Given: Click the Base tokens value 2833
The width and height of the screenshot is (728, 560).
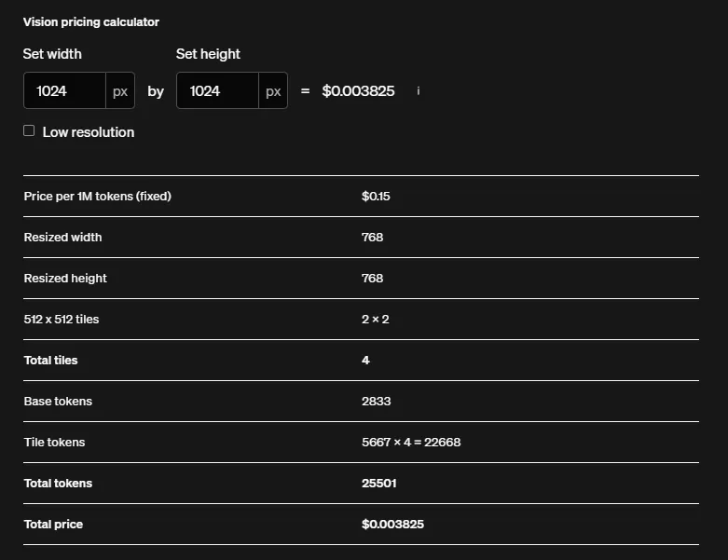Looking at the screenshot, I should click(x=376, y=402).
